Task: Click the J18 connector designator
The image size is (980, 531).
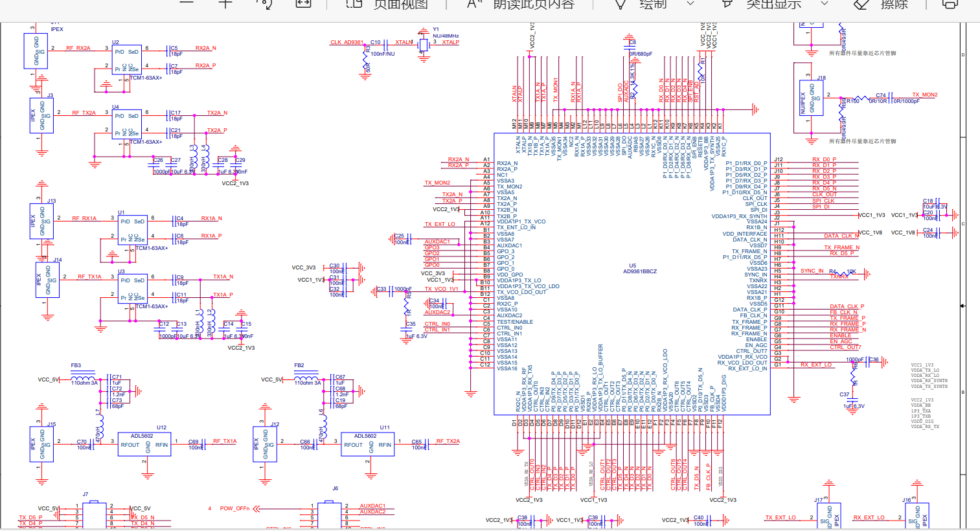Action: 821,78
